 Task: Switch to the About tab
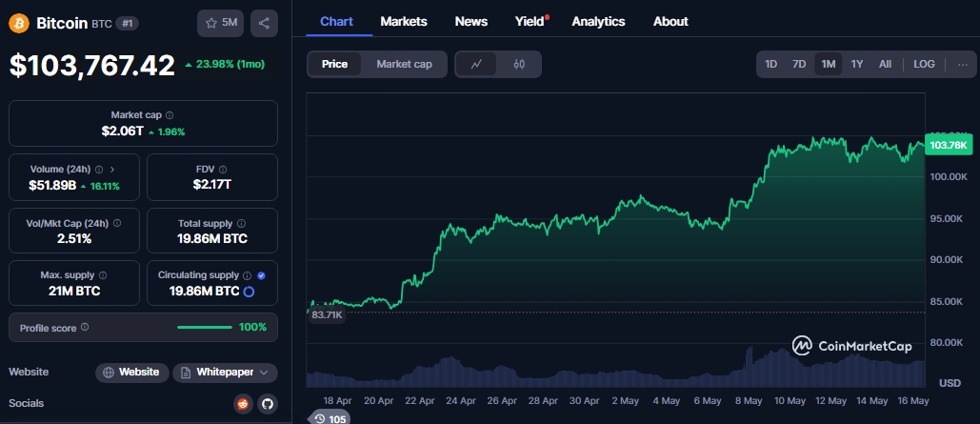coord(670,21)
